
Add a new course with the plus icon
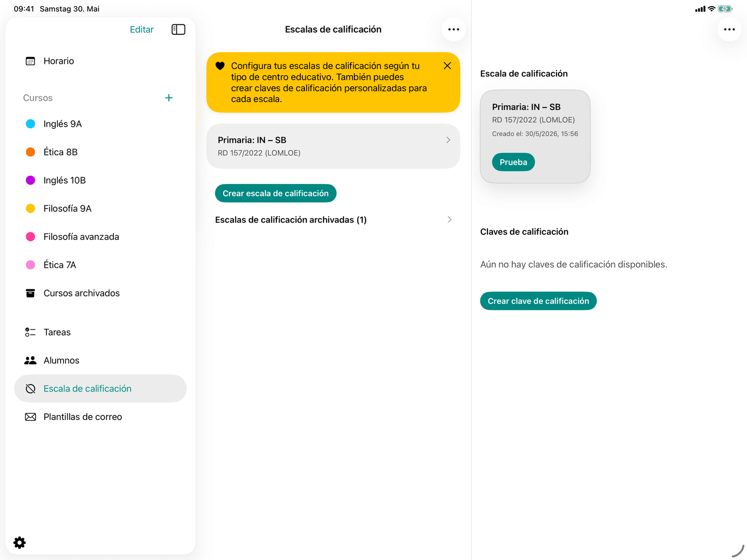[169, 98]
